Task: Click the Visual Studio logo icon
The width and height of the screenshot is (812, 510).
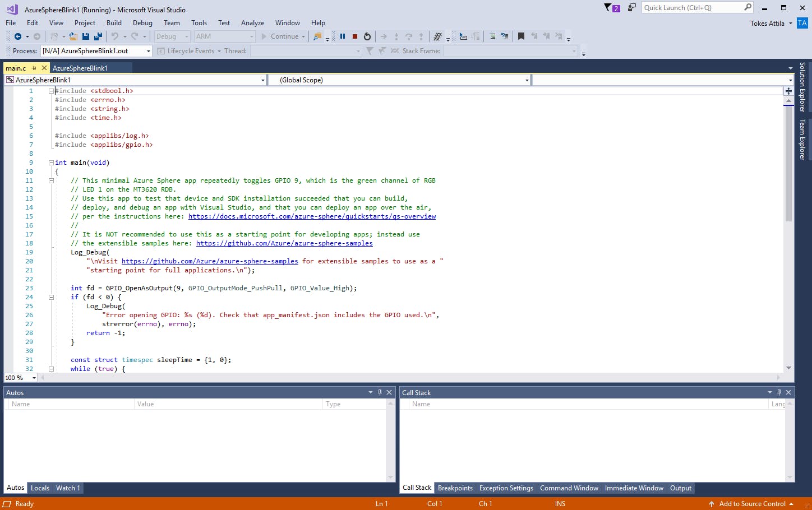Action: pyautogui.click(x=12, y=9)
